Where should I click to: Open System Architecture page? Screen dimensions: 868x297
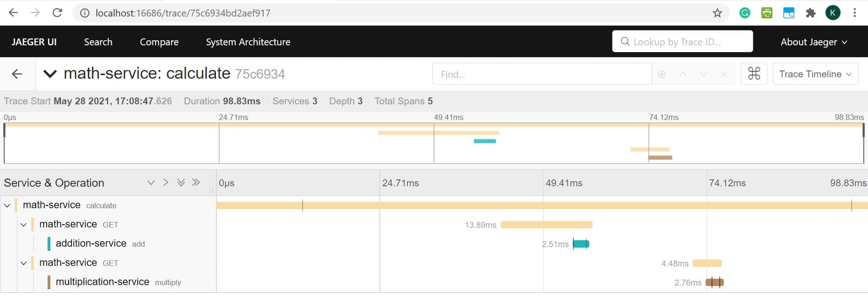pos(248,42)
